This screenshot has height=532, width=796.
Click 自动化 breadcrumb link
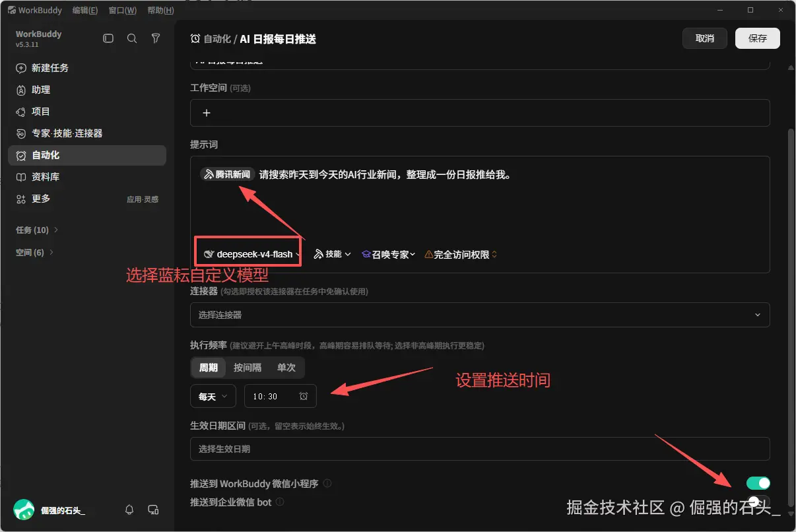[217, 39]
